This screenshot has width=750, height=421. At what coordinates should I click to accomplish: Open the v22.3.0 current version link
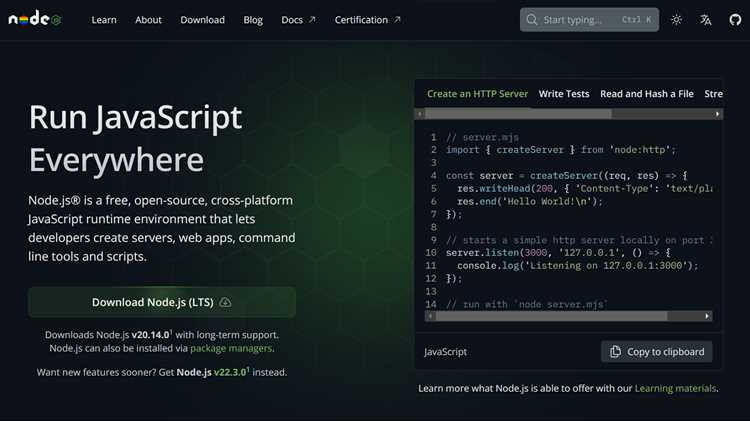pyautogui.click(x=230, y=372)
